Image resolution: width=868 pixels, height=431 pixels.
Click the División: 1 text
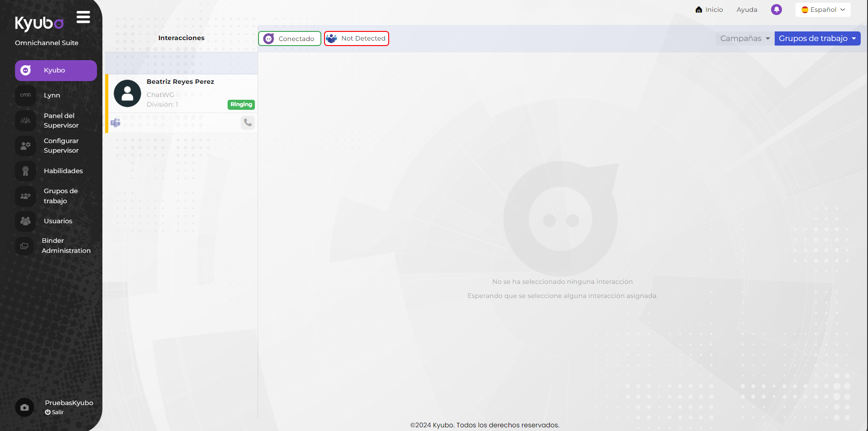pos(162,104)
